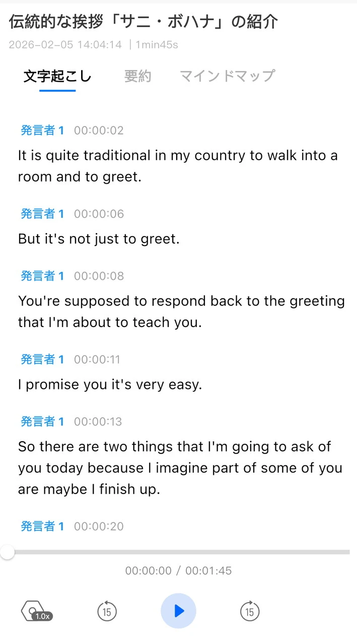This screenshot has width=357, height=644.
Task: Select the 文字起こし tab
Action: pyautogui.click(x=57, y=76)
